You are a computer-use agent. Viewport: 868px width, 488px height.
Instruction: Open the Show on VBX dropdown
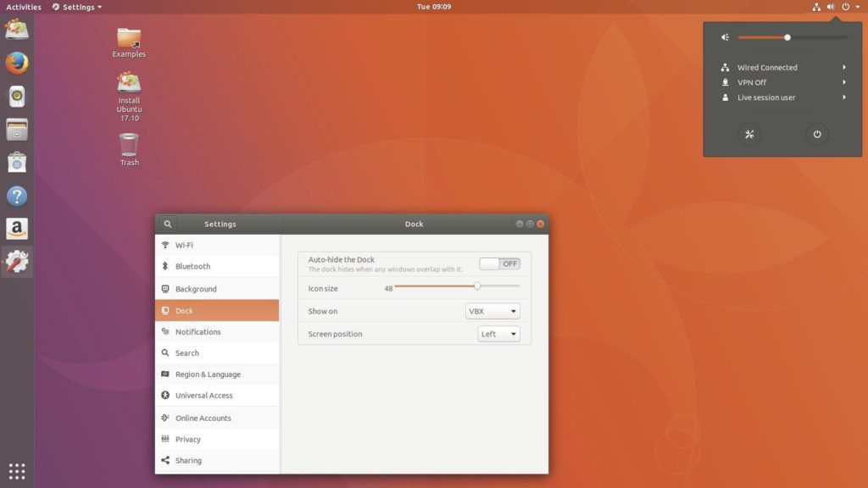492,311
